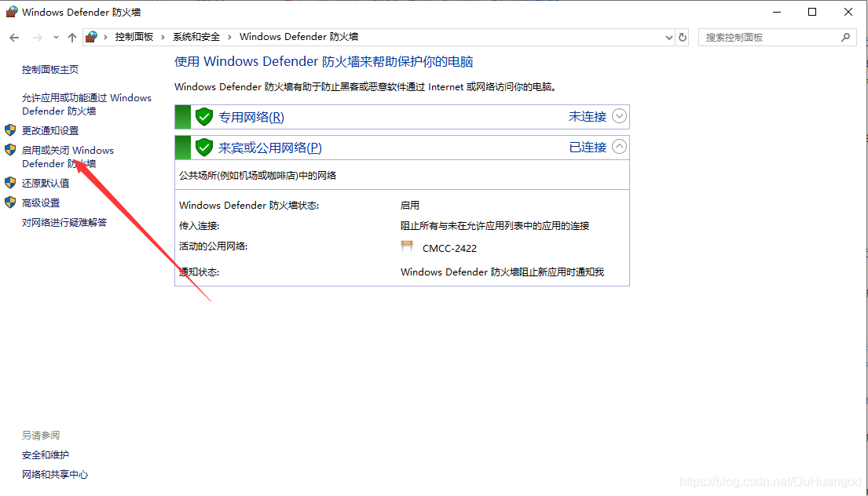Click the Forward navigation arrow
868x496 pixels.
37,38
